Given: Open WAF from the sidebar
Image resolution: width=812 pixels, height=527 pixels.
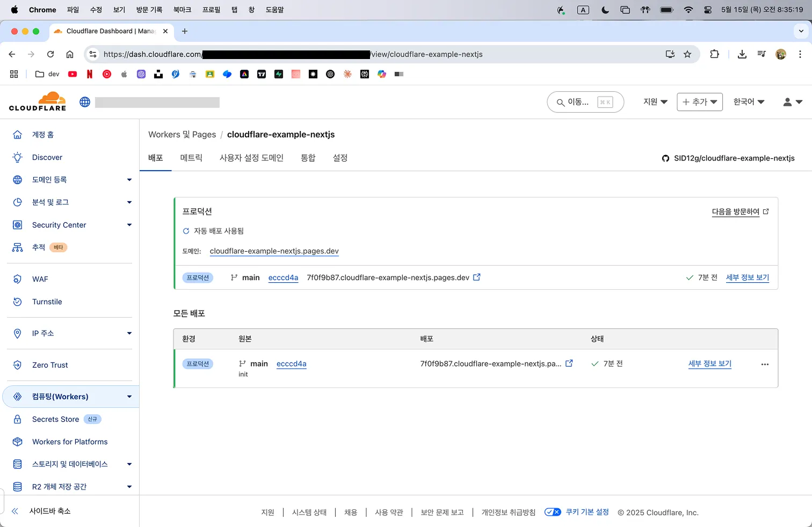Looking at the screenshot, I should 40,279.
